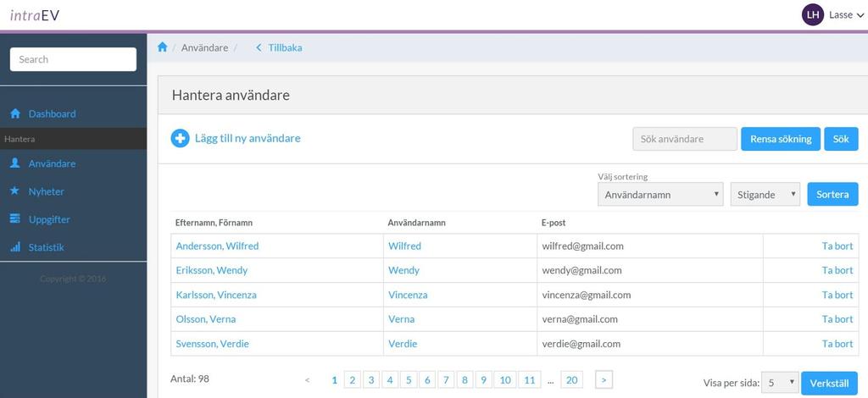
Task: Click the Sök button
Action: tap(841, 139)
